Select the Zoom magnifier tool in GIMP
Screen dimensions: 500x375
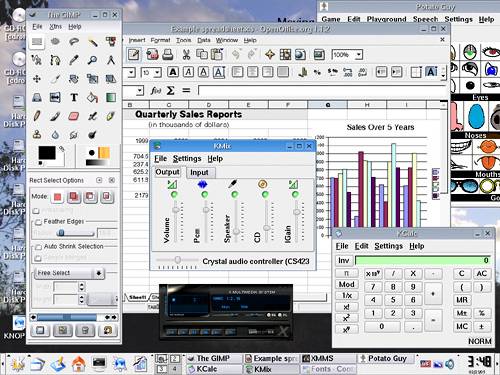click(92, 60)
